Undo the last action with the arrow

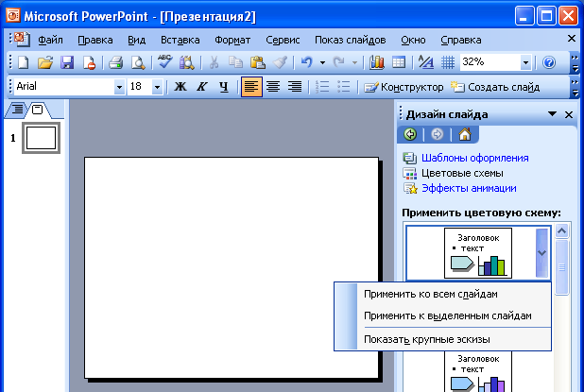[x=307, y=62]
